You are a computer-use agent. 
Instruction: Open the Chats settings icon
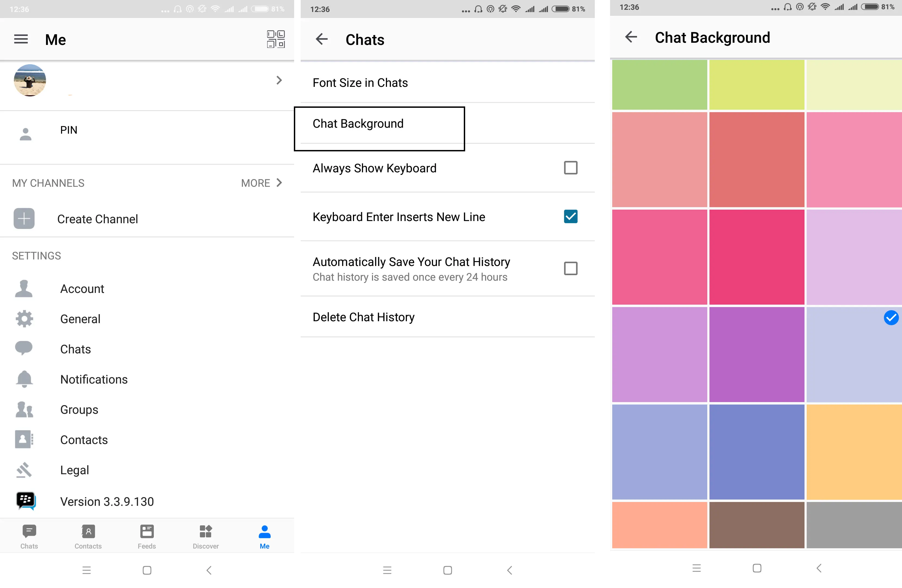pyautogui.click(x=24, y=348)
